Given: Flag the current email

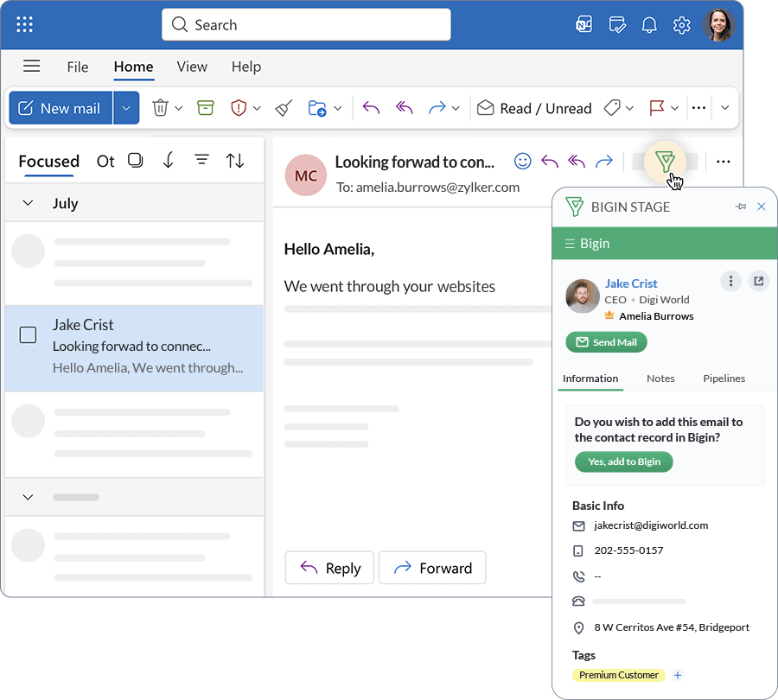Looking at the screenshot, I should [x=659, y=107].
